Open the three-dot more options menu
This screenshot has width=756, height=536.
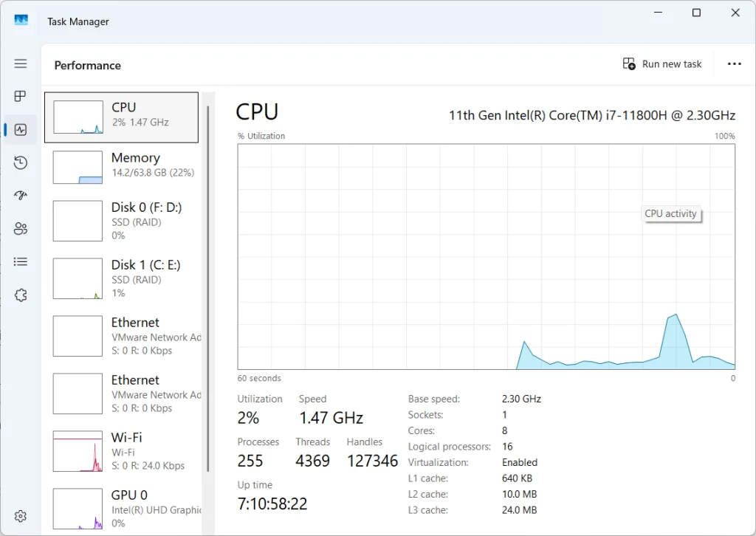click(x=734, y=64)
